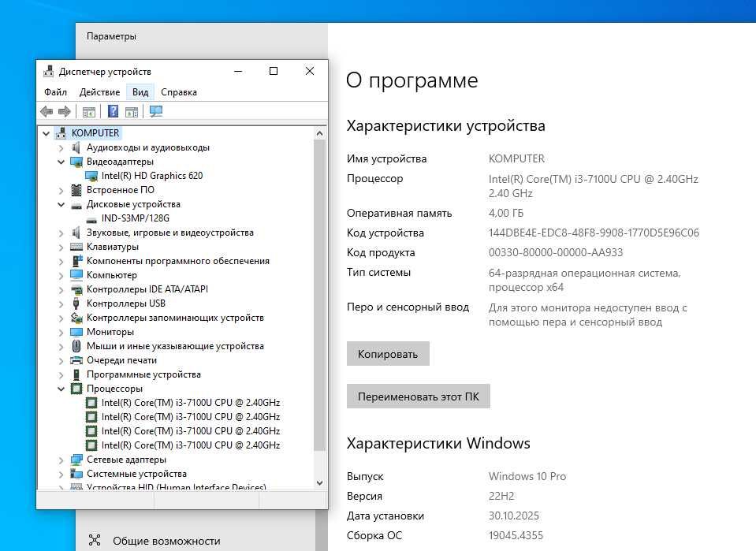Click the OS build value 19045.4355
This screenshot has width=756, height=551.
pos(516,535)
